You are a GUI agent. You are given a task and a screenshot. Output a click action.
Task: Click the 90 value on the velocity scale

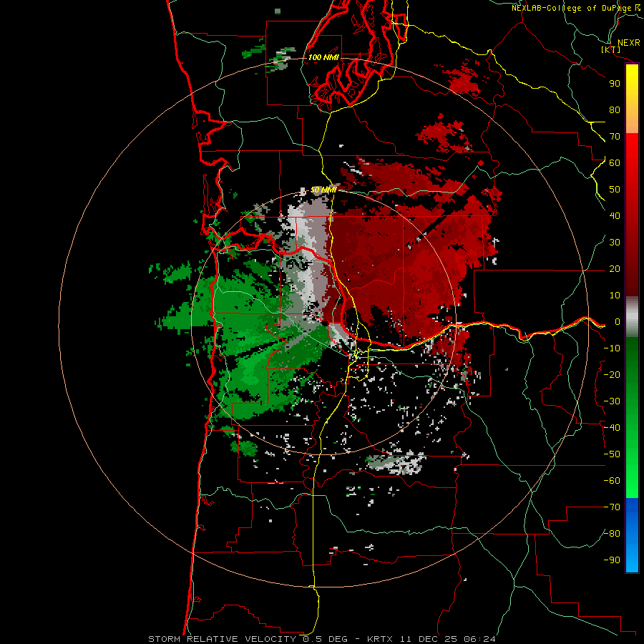click(x=615, y=84)
